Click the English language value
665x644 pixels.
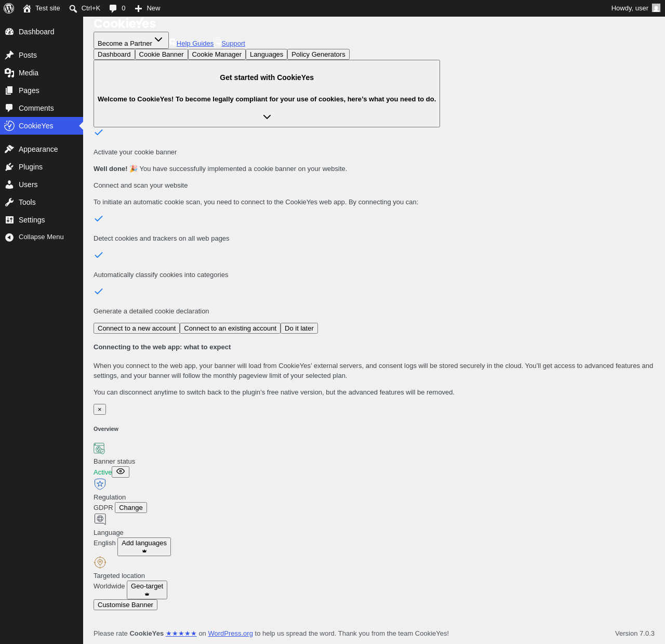click(x=104, y=543)
